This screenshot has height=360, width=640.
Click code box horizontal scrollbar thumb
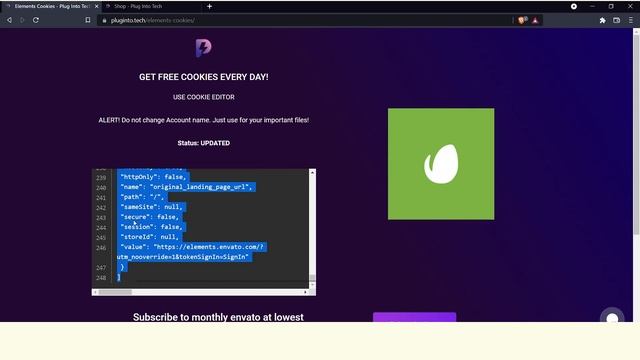tap(115, 292)
